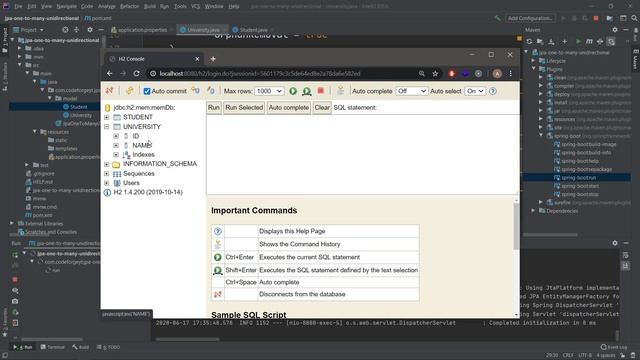Click the Run Selected button
This screenshot has height=360, width=640.
pos(244,108)
